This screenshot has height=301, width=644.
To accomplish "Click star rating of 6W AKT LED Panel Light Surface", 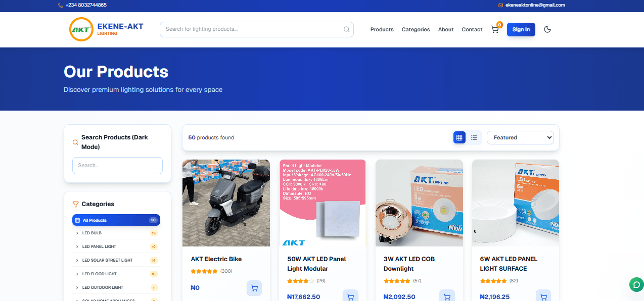I will click(493, 281).
